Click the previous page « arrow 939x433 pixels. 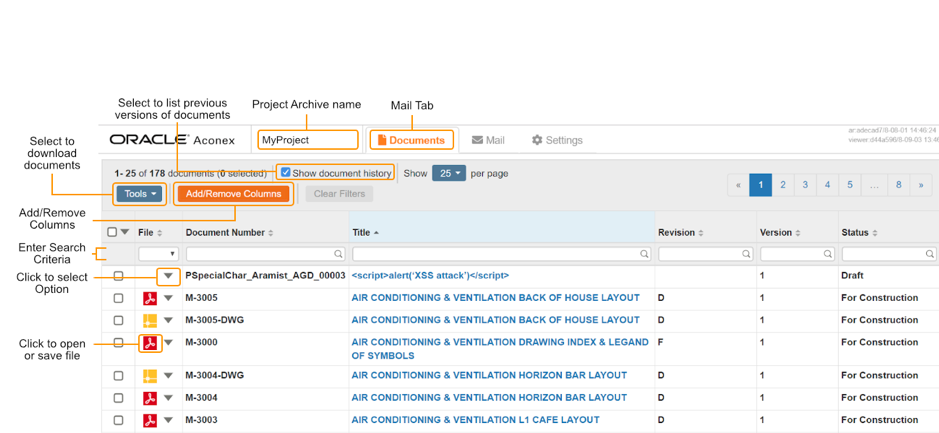pos(738,185)
